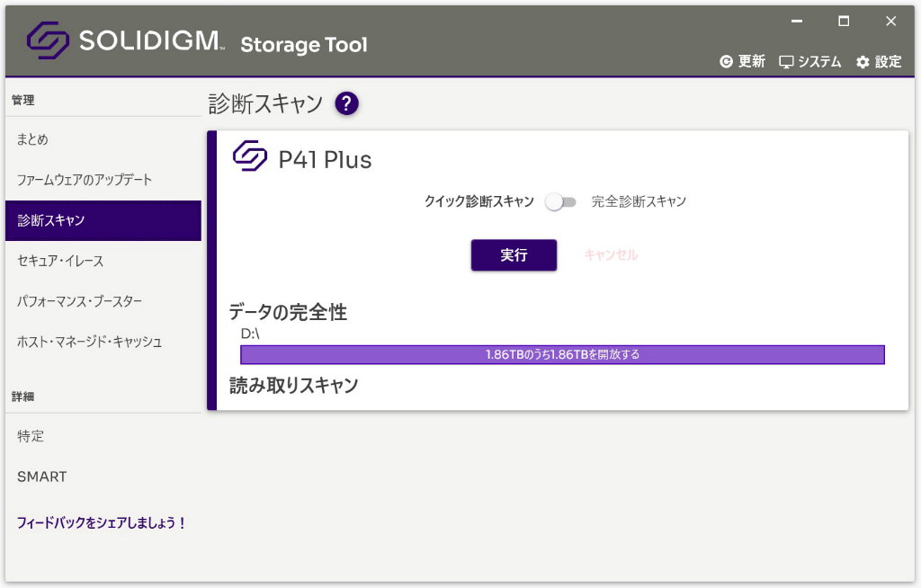Go to ホスト・マネージド・キャッシュ

pyautogui.click(x=103, y=342)
